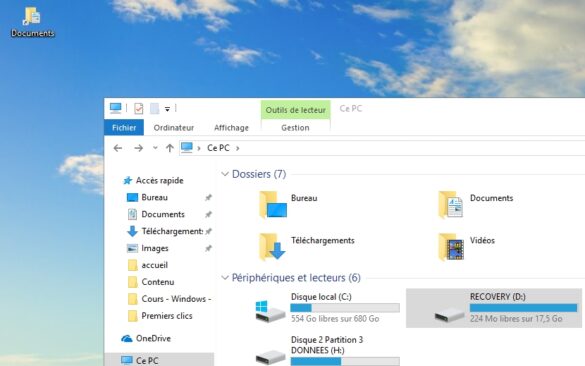Open the Contenu folder in navigation pane

point(158,282)
